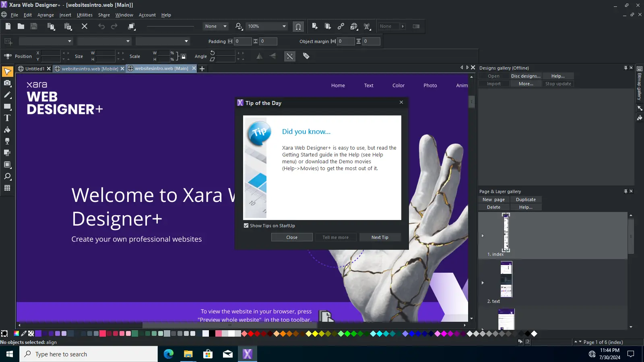Pick the pink-red color swatch
Screen dimensions: 644x362
click(x=103, y=333)
